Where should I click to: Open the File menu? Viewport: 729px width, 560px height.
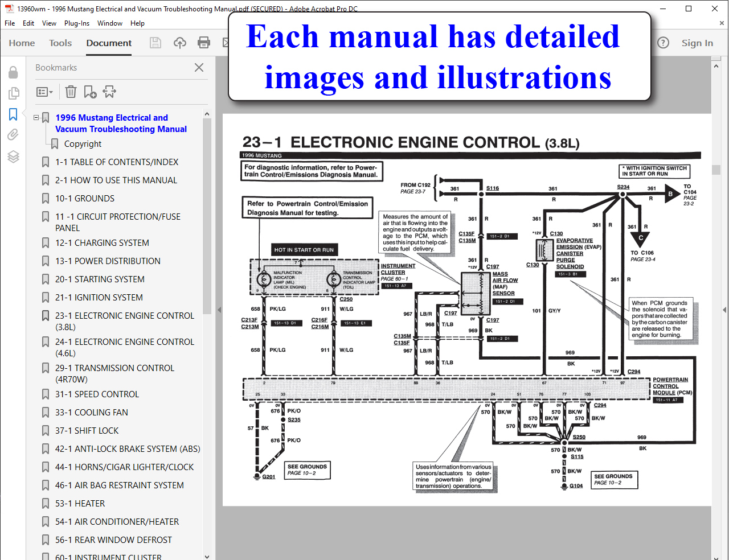10,23
